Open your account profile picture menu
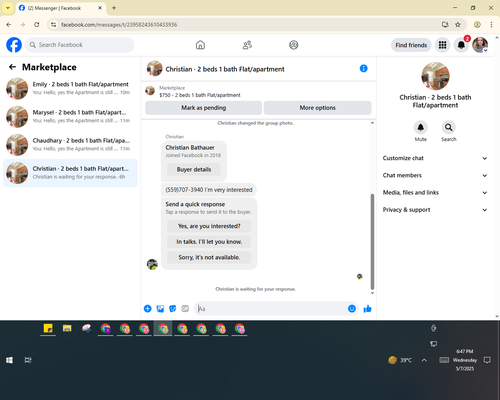The width and height of the screenshot is (500, 400). point(480,45)
